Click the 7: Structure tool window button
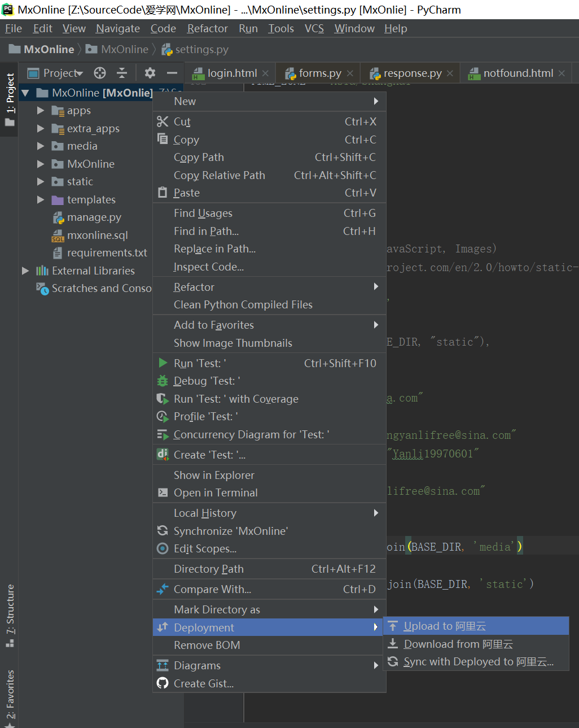The width and height of the screenshot is (579, 728). click(10, 616)
